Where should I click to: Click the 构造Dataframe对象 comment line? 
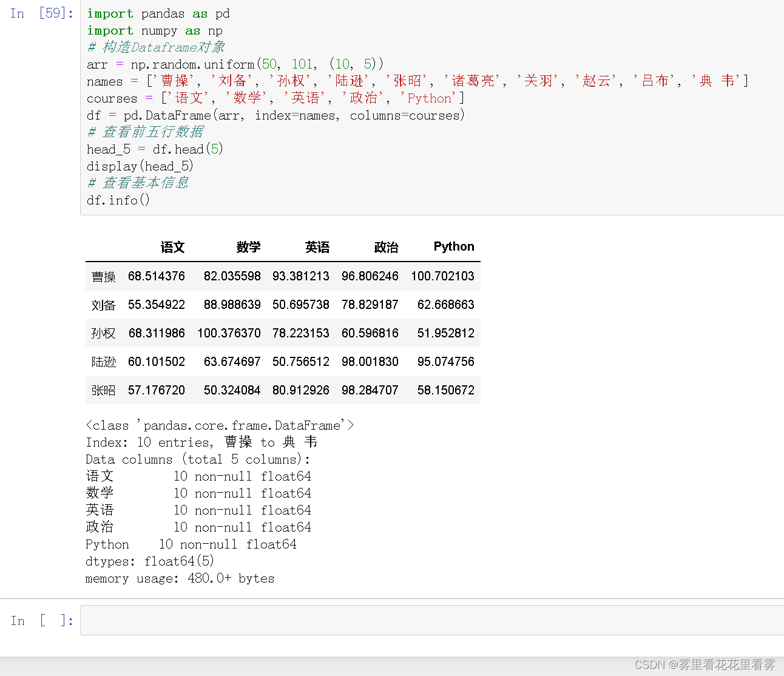click(x=156, y=47)
